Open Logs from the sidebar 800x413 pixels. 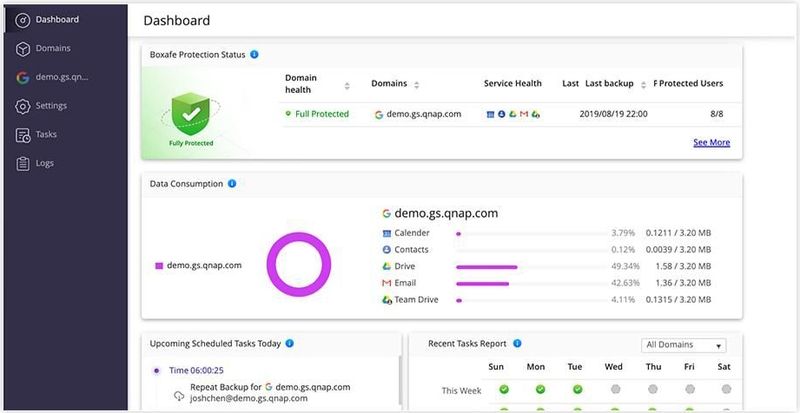(66, 163)
